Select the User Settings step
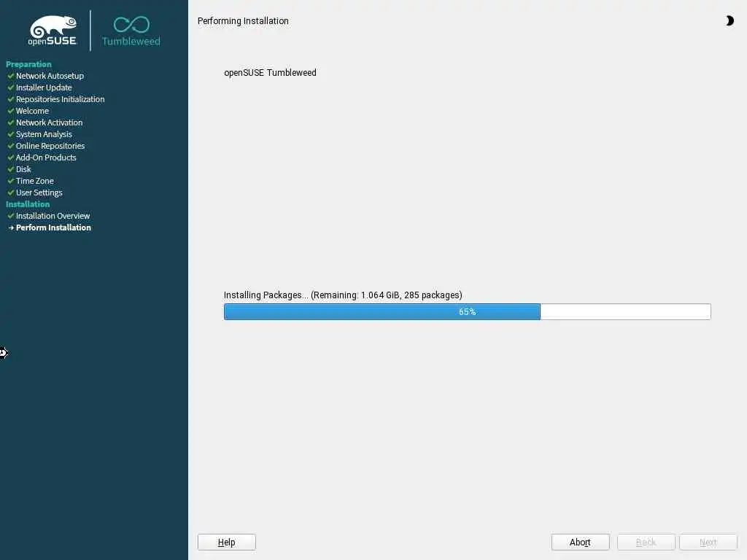This screenshot has height=560, width=747. click(39, 192)
